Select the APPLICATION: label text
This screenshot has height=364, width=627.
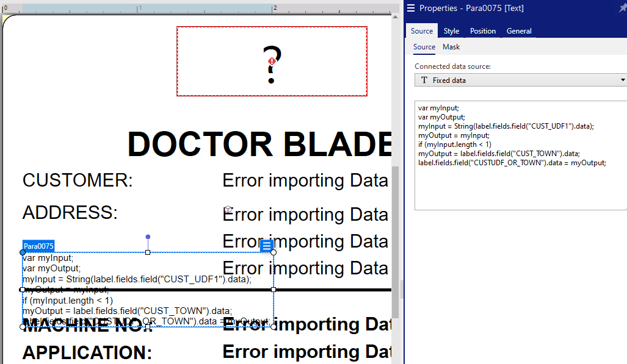click(87, 353)
